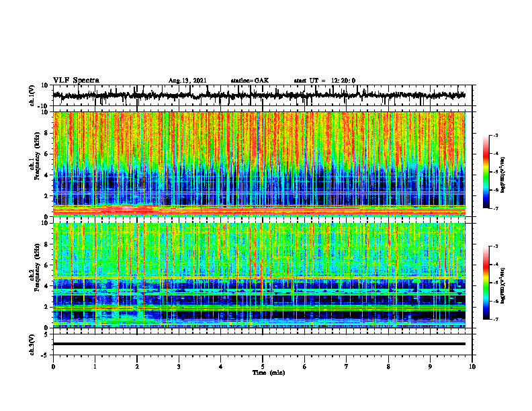Click the "4" kHz tick on ch.2 spectrogram

click(46, 286)
